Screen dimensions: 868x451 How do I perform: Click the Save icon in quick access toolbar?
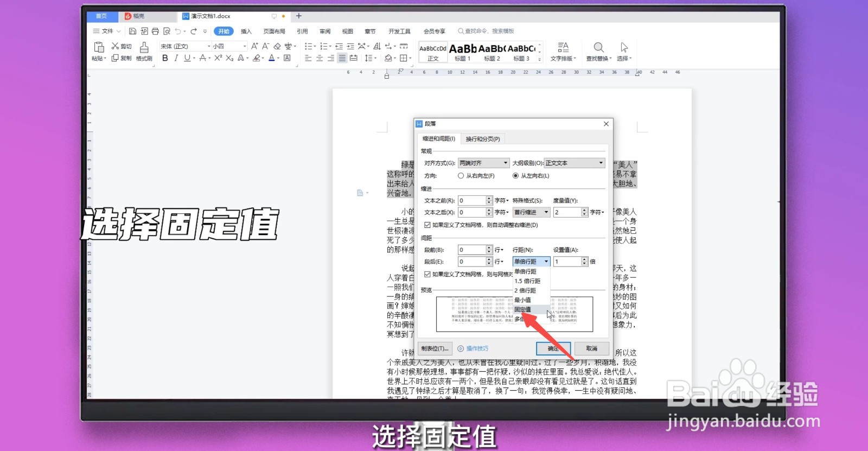tap(132, 31)
